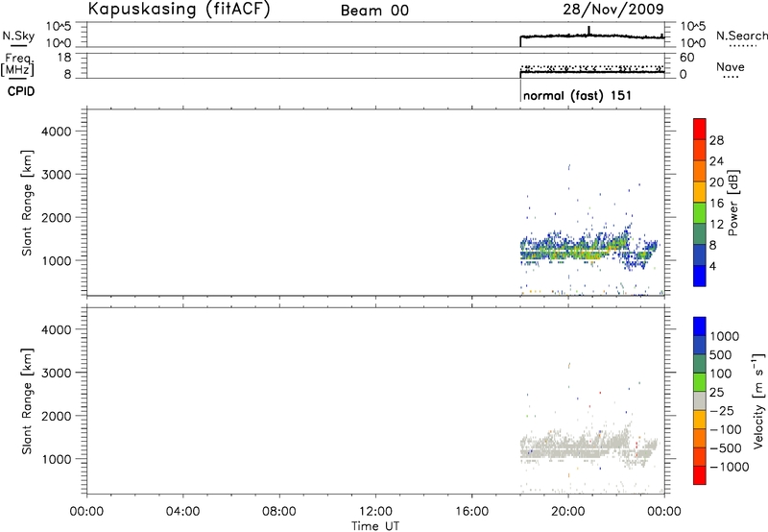Pick the light green 25-100 Velocity segment

point(700,382)
